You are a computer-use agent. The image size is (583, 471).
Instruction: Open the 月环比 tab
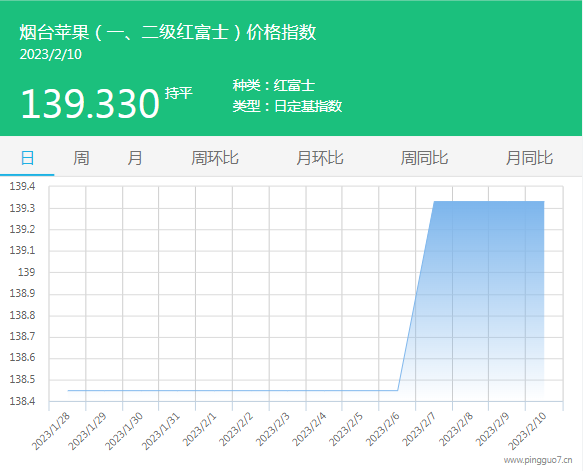pos(319,158)
